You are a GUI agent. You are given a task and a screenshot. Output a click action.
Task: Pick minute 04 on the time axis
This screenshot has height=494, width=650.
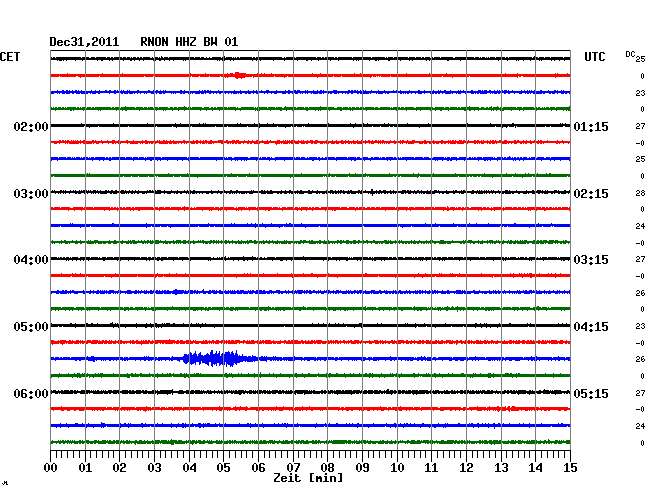point(189,468)
